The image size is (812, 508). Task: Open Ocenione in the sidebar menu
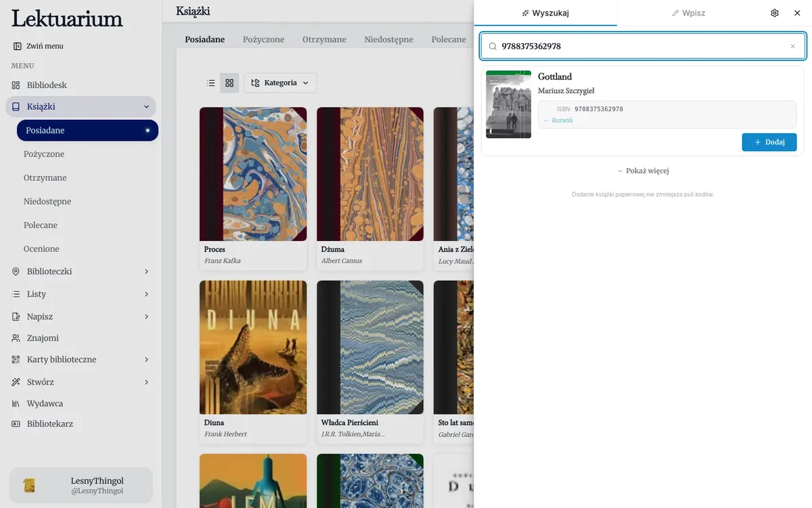tap(41, 249)
